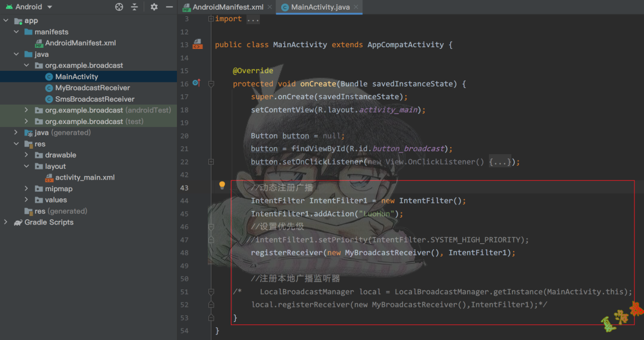The width and height of the screenshot is (644, 340).
Task: Hide the Project tool window with minus icon
Action: coord(168,7)
